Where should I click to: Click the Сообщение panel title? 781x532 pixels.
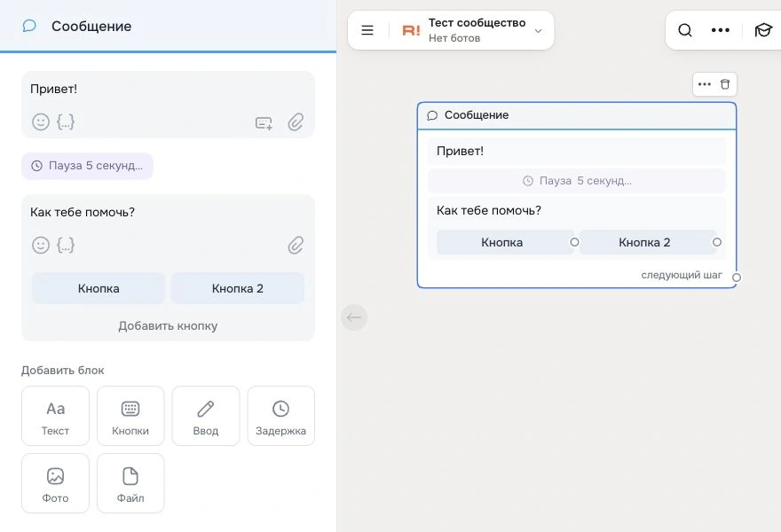(x=91, y=27)
